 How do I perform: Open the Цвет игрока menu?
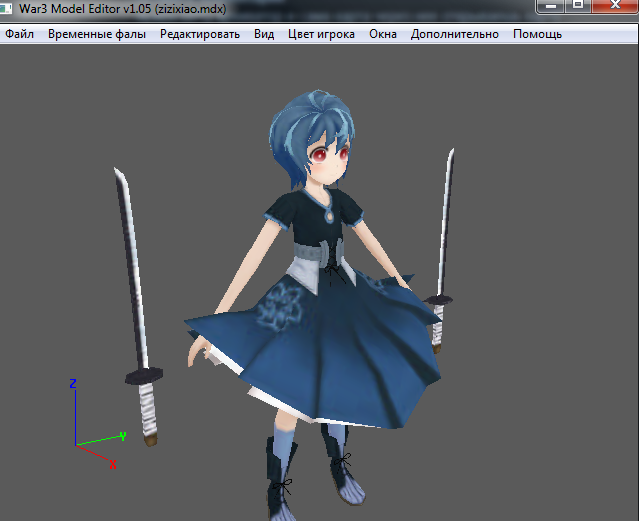(x=321, y=34)
